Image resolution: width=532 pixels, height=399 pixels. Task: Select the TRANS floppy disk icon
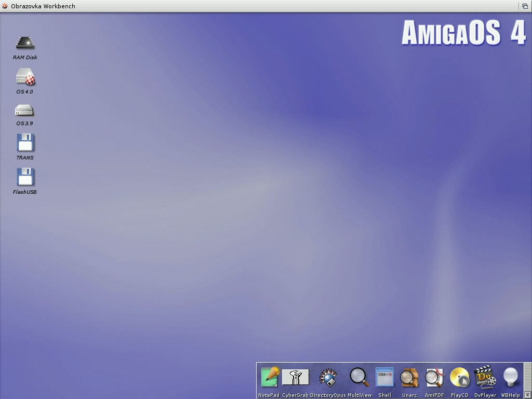(x=25, y=142)
